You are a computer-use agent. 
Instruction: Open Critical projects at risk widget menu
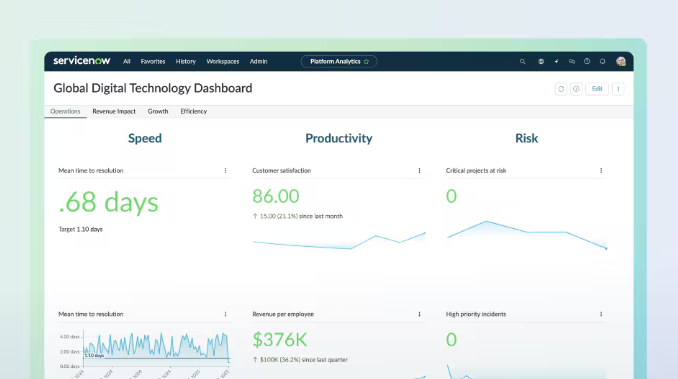[x=601, y=171]
